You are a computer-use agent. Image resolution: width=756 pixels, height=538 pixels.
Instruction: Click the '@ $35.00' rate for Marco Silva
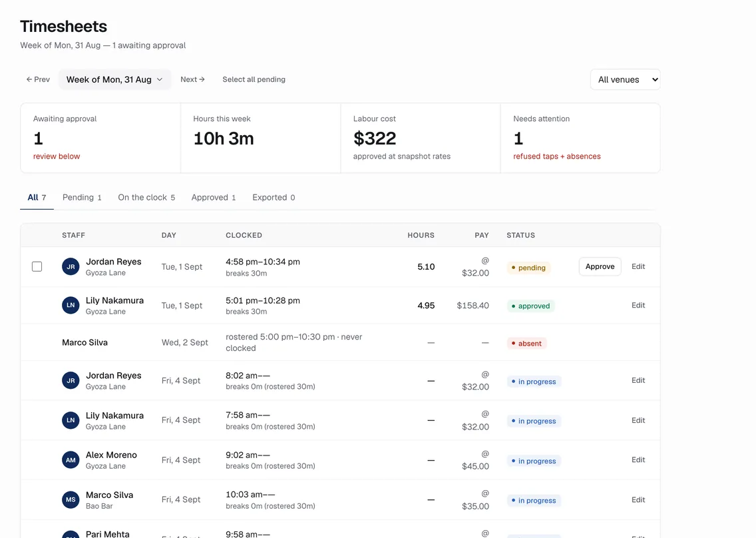(475, 500)
